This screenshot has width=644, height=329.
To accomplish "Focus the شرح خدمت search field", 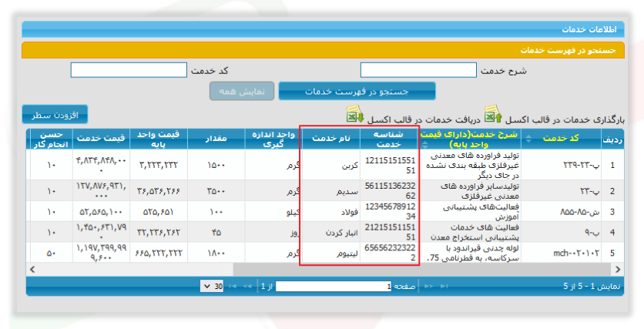I will [x=418, y=70].
